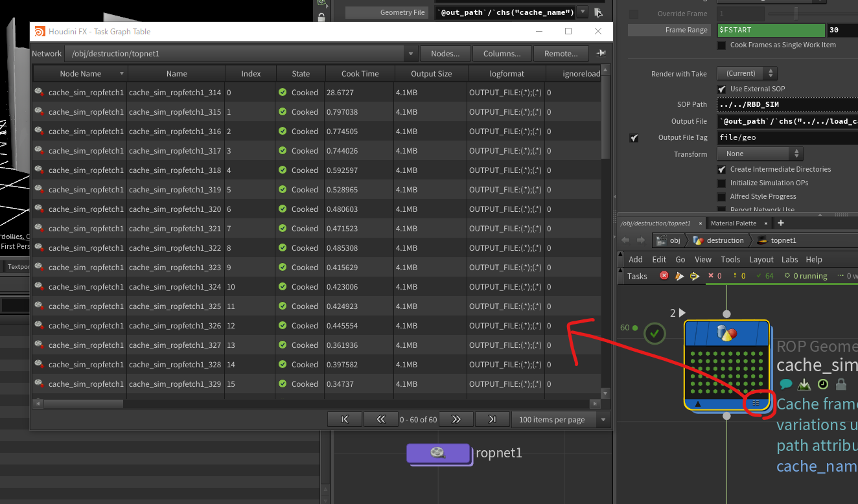Click the topnet1 top hat in path bar

click(x=762, y=240)
